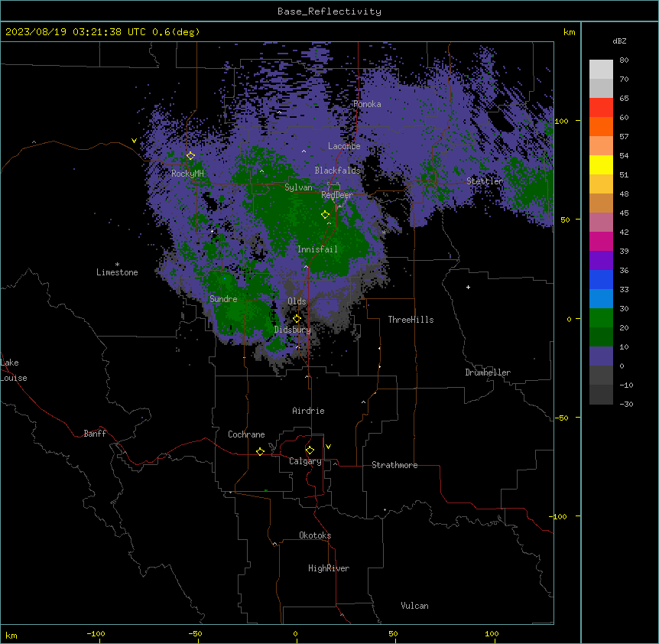This screenshot has height=644, width=659.
Task: Click the Limestone text label
Action: [117, 272]
